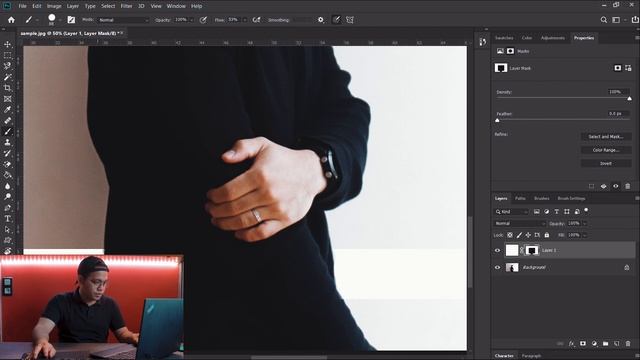Open layer filter Kind dropdown

tap(512, 211)
